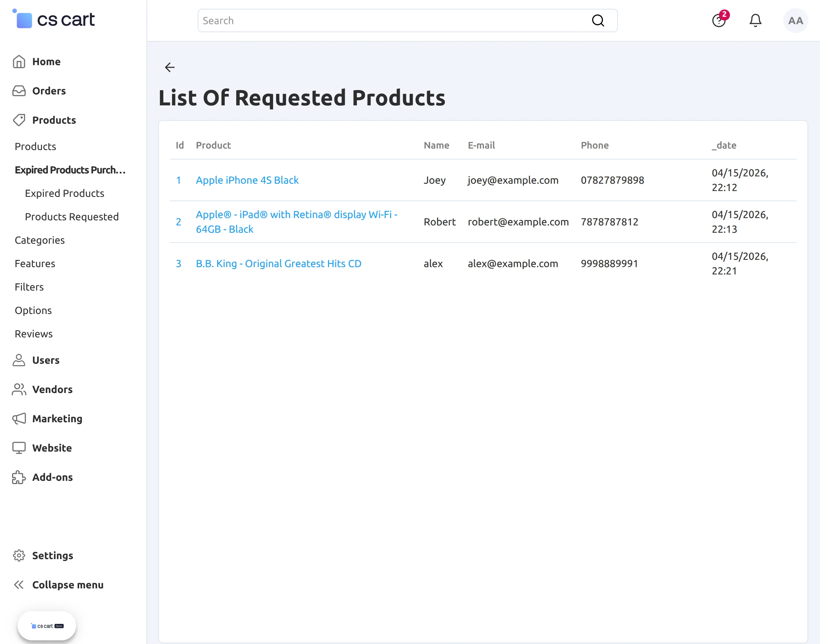Viewport: 820px width, 644px height.
Task: Go back using the arrow icon
Action: pos(170,67)
